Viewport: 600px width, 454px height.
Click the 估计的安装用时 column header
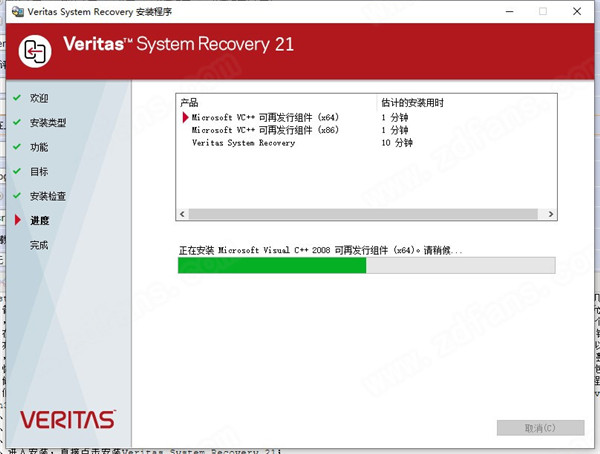(x=412, y=103)
